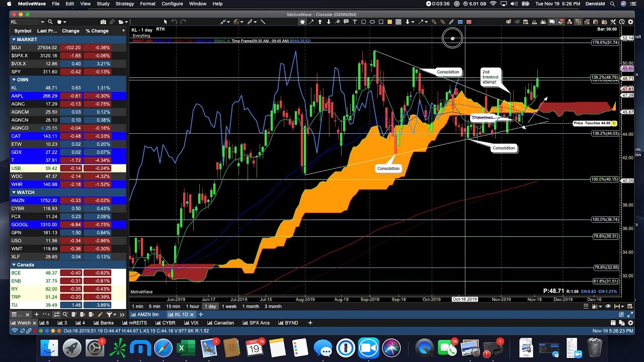Click the camera snapshot icon
The width and height of the screenshot is (644, 362).
point(103,22)
